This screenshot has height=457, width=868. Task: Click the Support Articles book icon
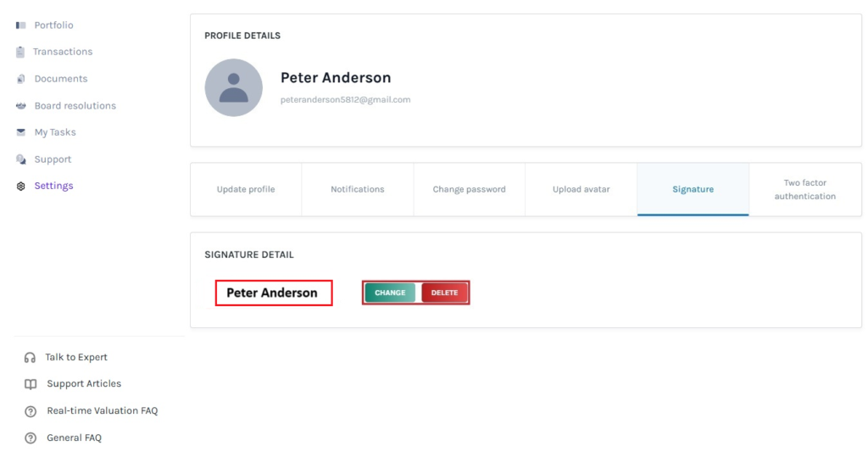(31, 384)
